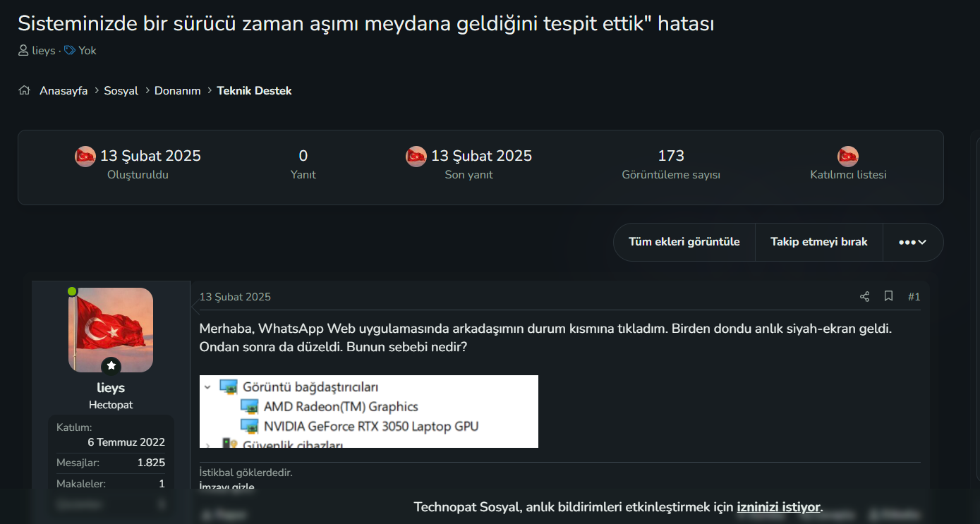980x524 pixels.
Task: Click the Hectopat user title
Action: (111, 405)
